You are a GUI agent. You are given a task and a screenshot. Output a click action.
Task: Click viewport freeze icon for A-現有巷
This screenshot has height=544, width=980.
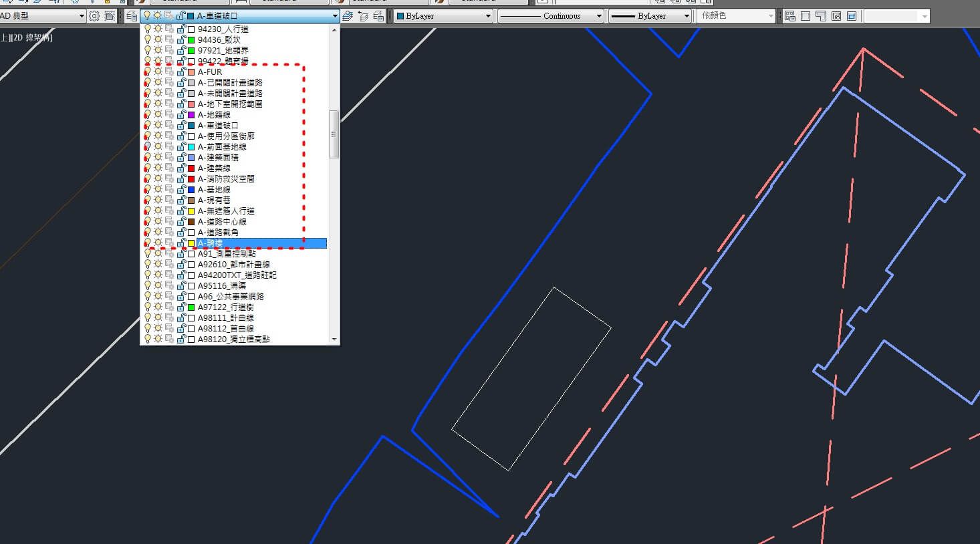point(169,200)
